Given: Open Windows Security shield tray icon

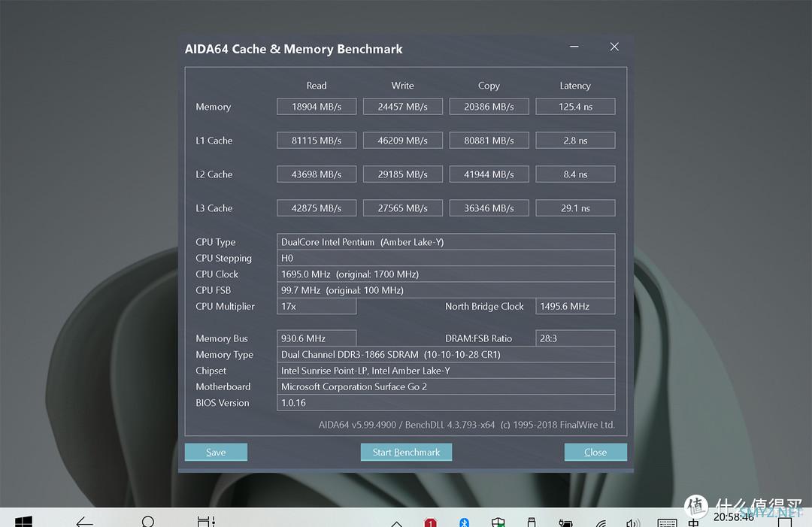Looking at the screenshot, I should point(498,522).
